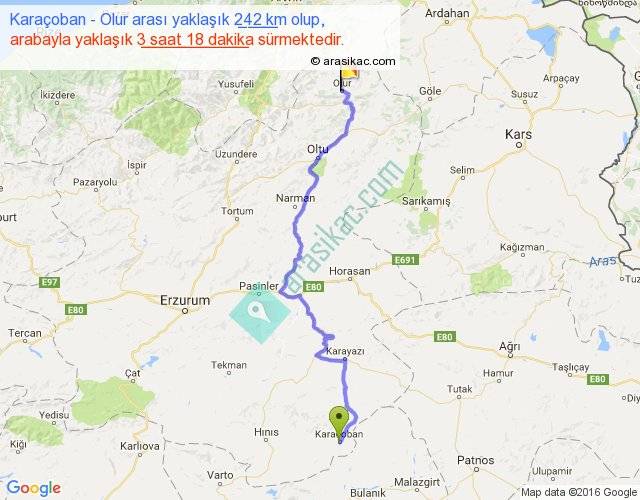The image size is (640, 500).
Task: Click the E691 road shield
Action: pyautogui.click(x=405, y=260)
